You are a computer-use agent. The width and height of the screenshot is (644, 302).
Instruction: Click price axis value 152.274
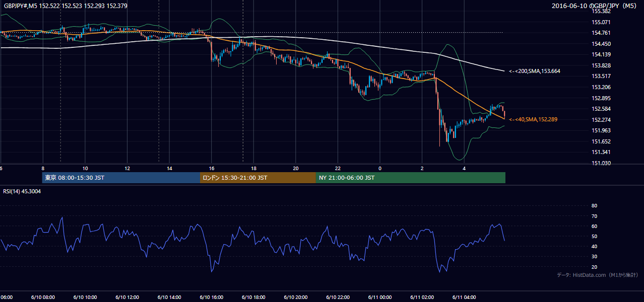[602, 120]
